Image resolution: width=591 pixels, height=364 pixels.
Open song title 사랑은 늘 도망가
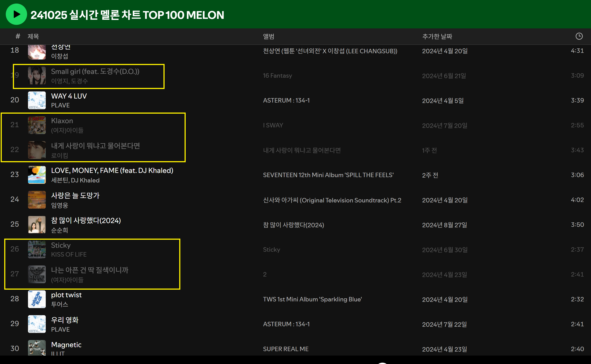75,196
